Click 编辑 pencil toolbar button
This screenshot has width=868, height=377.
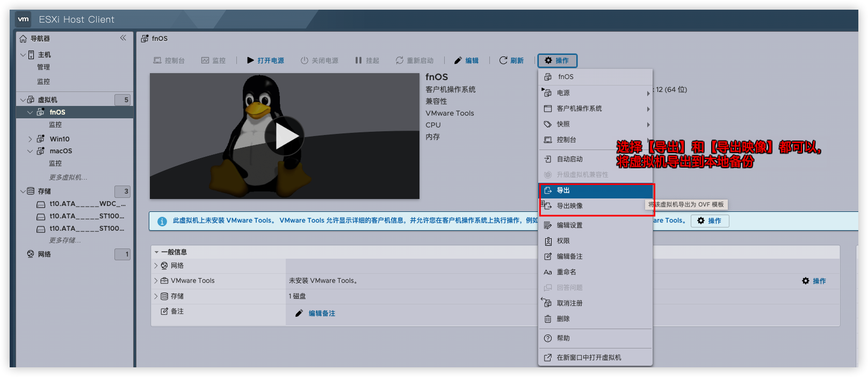pos(466,60)
